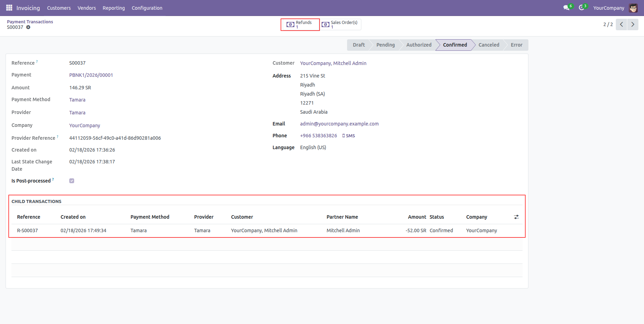Click the Payment Transactions breadcrumb
The image size is (644, 324).
coord(30,22)
